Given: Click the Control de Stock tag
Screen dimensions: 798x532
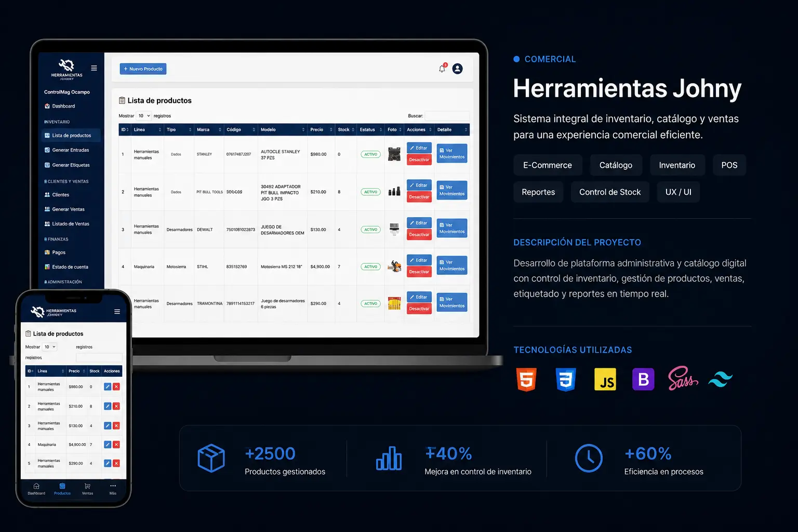Looking at the screenshot, I should pyautogui.click(x=610, y=192).
